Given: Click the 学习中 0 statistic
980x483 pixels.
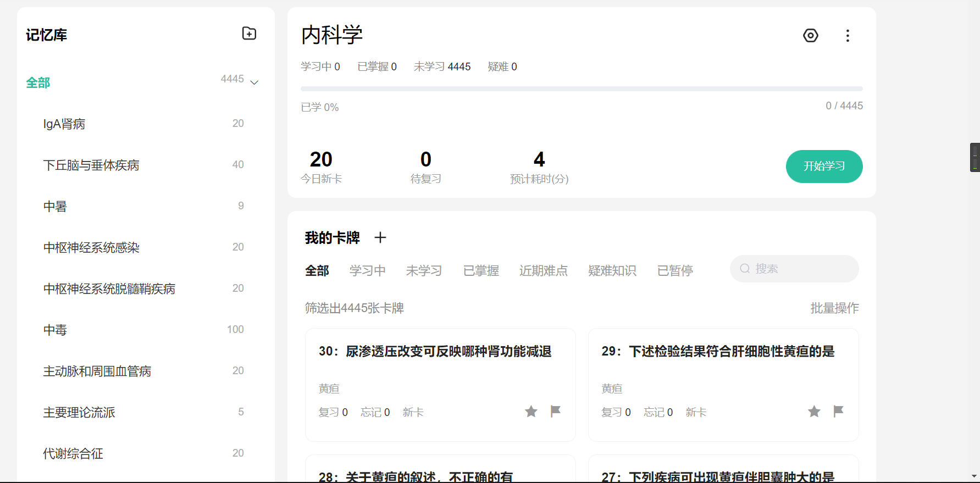Looking at the screenshot, I should point(320,66).
